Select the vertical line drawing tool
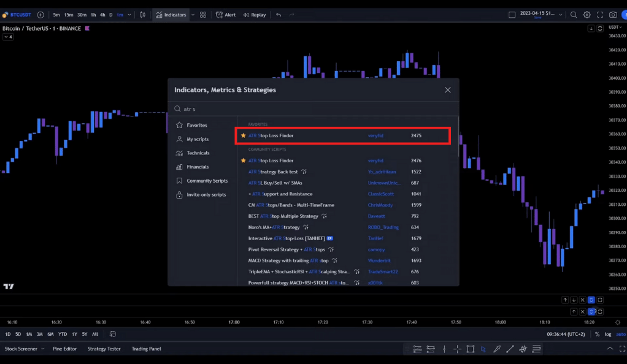The image size is (627, 364). pyautogui.click(x=444, y=349)
